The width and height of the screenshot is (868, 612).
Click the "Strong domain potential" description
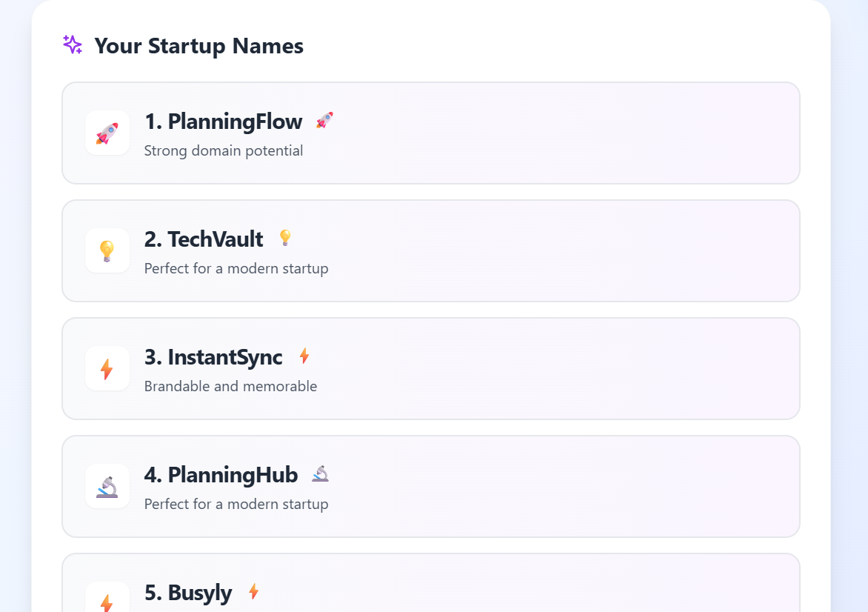click(x=224, y=151)
